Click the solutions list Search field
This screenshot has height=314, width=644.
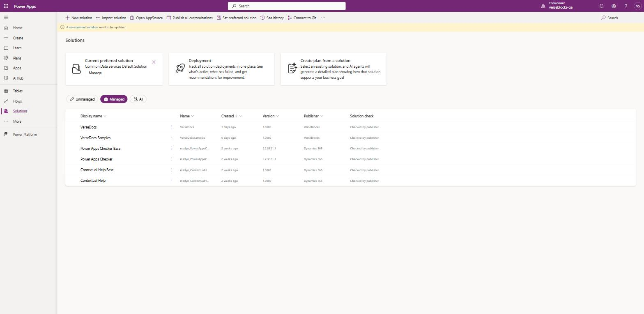pos(619,18)
